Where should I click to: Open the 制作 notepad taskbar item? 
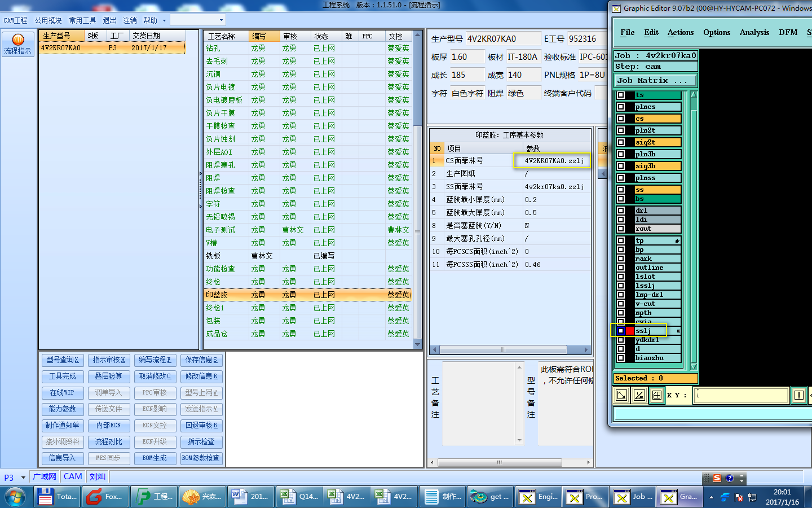[x=443, y=497]
